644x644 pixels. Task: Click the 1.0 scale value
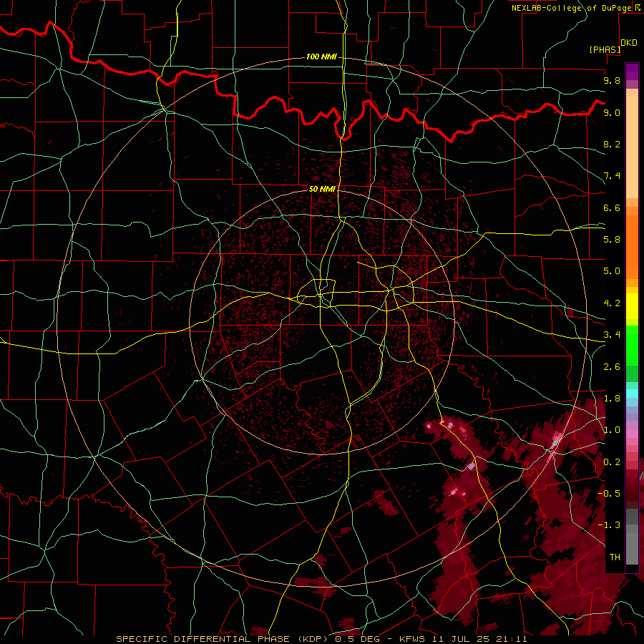pyautogui.click(x=612, y=430)
